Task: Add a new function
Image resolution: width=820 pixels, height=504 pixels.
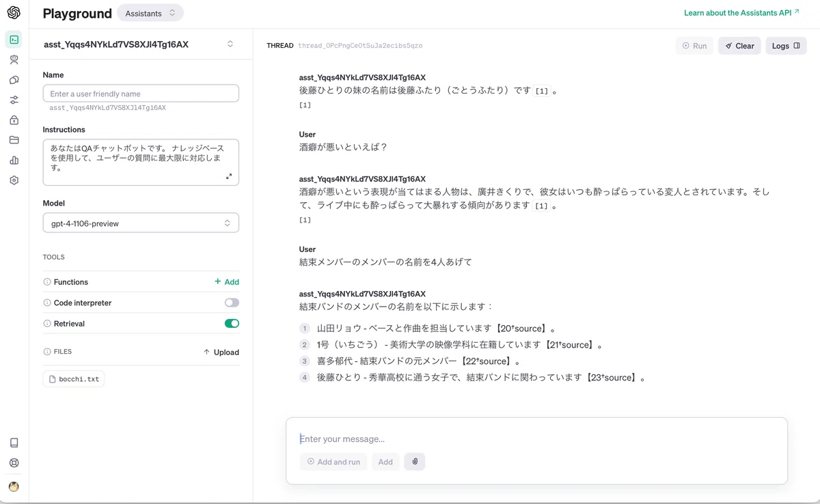Action: click(227, 282)
